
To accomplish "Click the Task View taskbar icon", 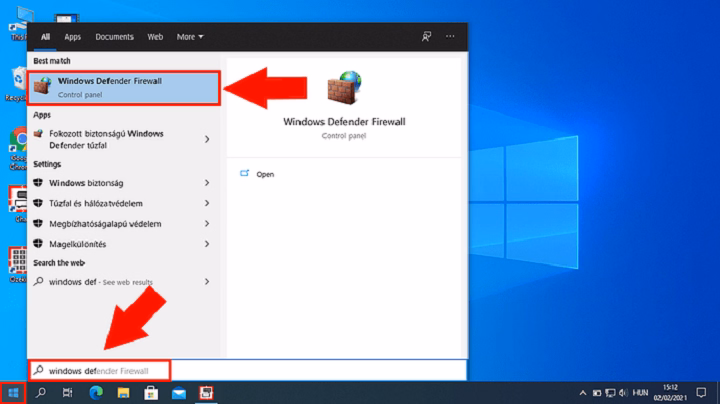I will [x=68, y=393].
